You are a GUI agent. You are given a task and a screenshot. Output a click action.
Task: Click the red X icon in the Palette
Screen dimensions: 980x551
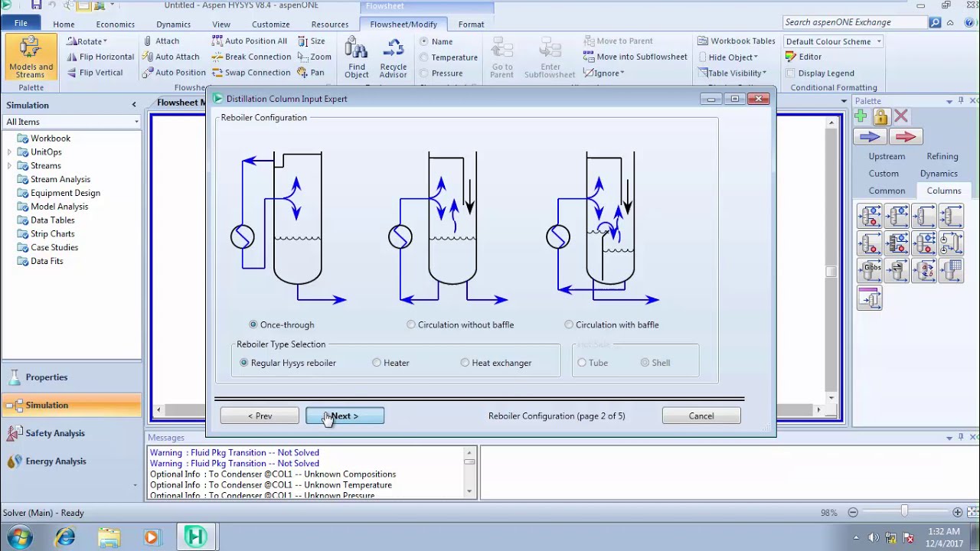point(900,116)
